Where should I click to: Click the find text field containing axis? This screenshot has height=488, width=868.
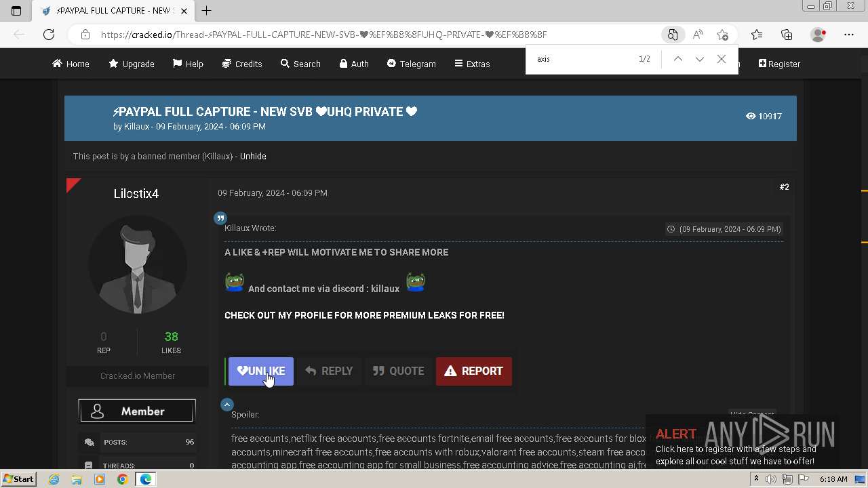(x=583, y=59)
